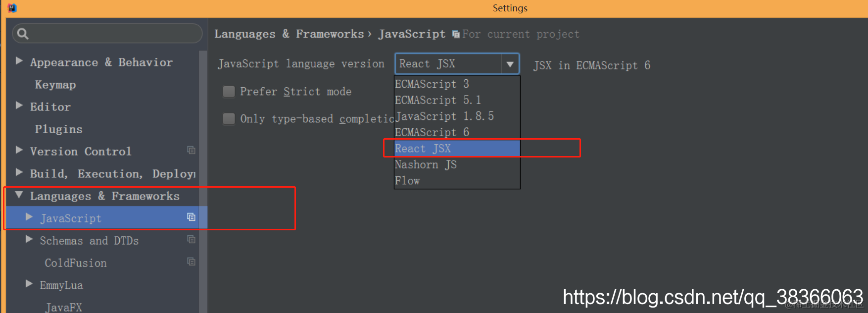Select JavaFX in settings tree
Viewport: 868px width, 313px height.
point(63,308)
